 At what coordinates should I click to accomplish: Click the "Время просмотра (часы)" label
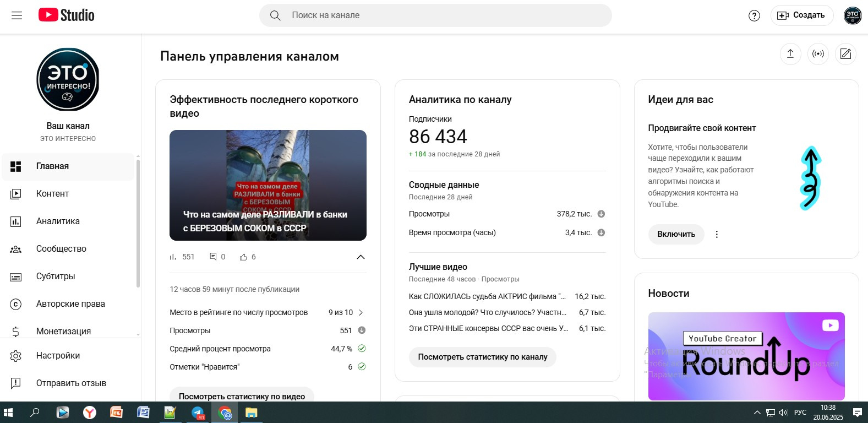coord(452,232)
